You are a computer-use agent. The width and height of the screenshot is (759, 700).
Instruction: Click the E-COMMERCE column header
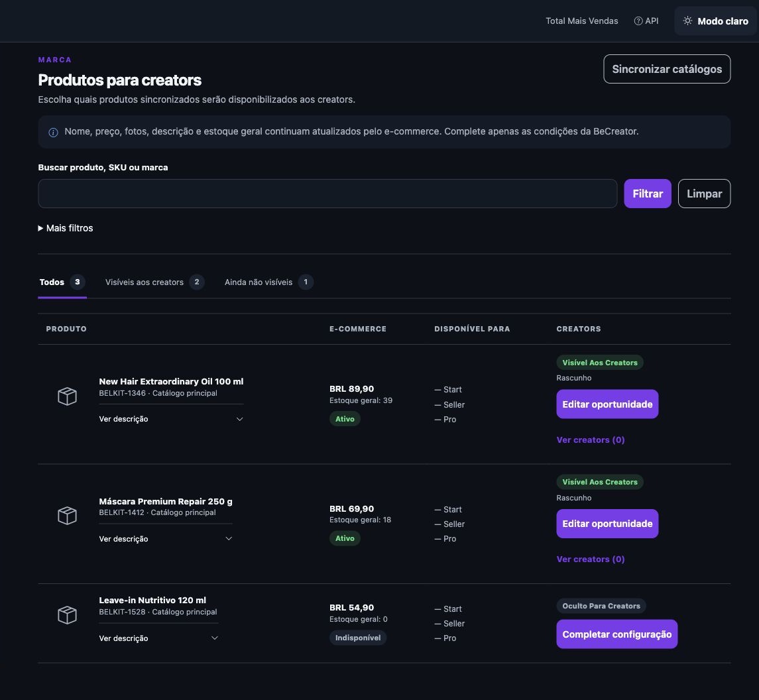358,329
